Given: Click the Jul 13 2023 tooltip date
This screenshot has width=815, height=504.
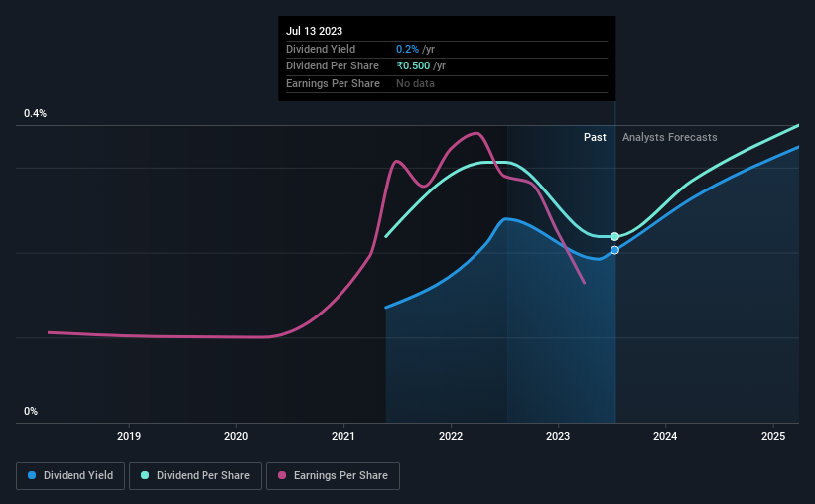Looking at the screenshot, I should click(x=314, y=31).
